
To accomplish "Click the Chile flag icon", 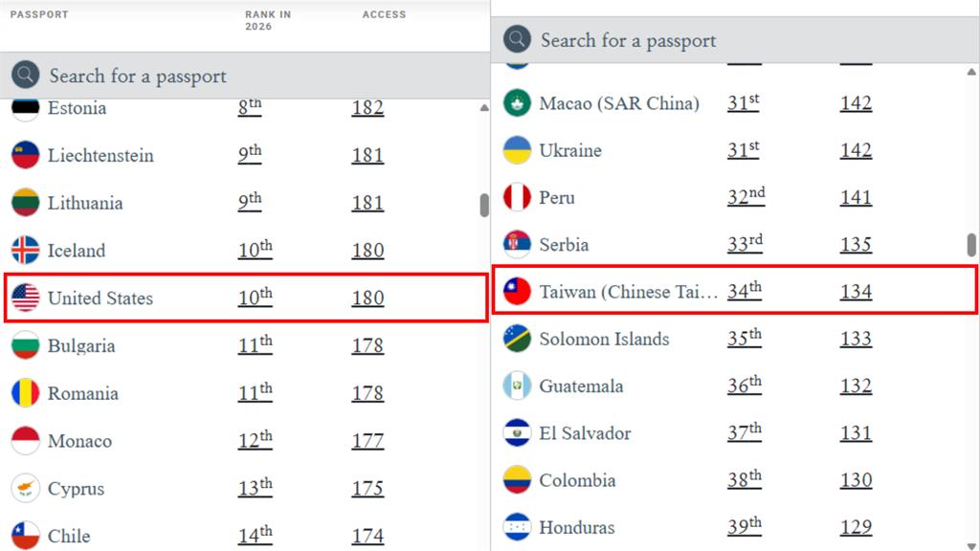I will coord(25,536).
